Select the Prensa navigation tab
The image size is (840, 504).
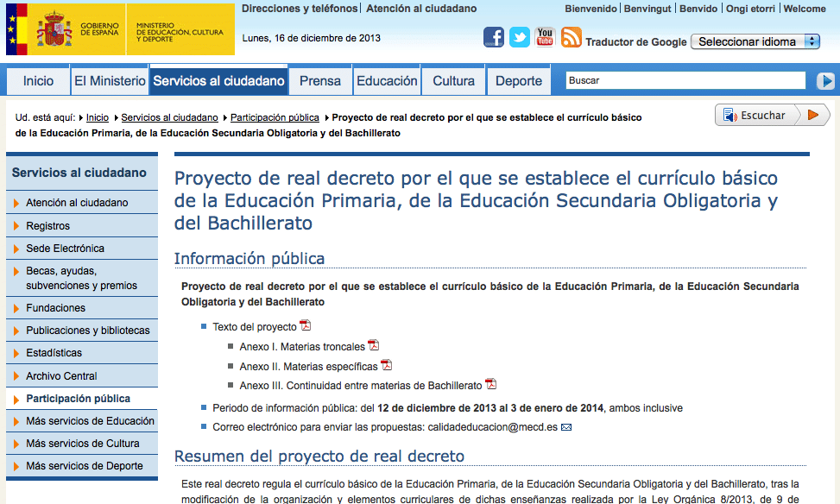[319, 81]
